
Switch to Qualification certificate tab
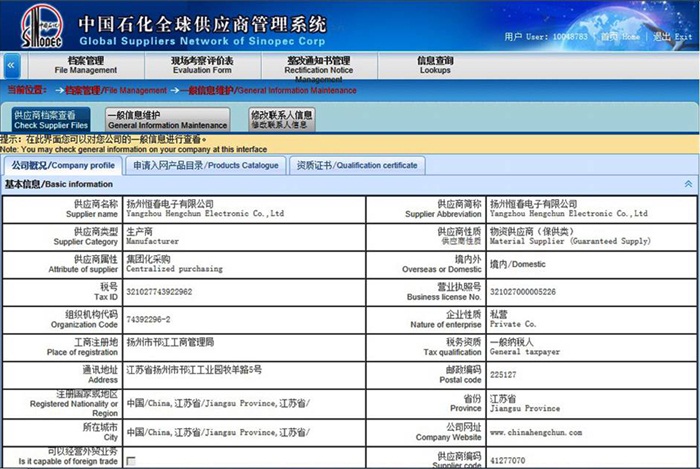coord(357,166)
